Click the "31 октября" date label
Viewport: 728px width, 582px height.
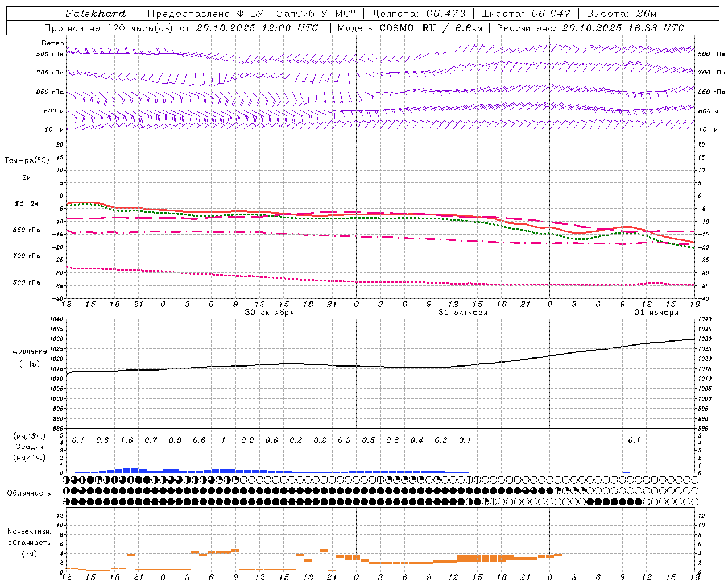coord(463,313)
